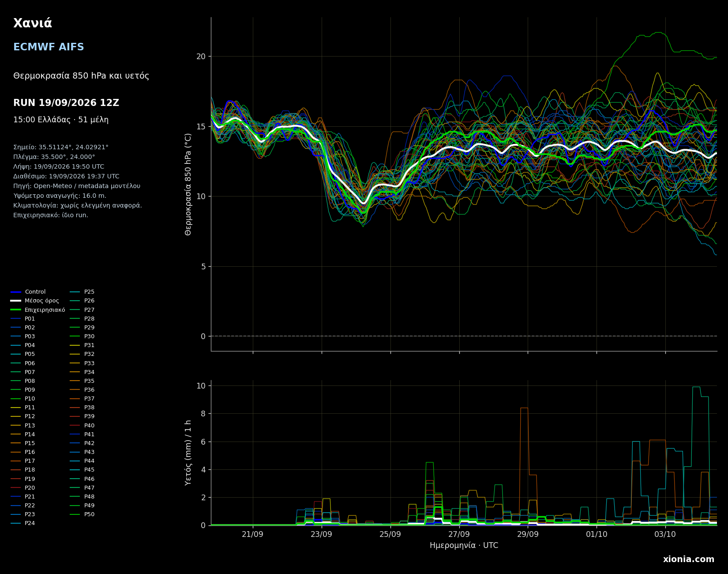Click the Χανιά title
This screenshot has width=728, height=574.
tap(33, 23)
